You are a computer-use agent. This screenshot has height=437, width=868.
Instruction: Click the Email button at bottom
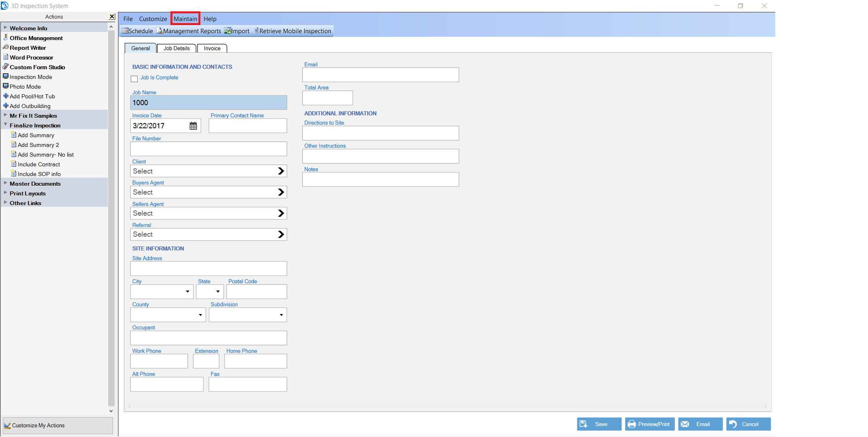tap(700, 424)
